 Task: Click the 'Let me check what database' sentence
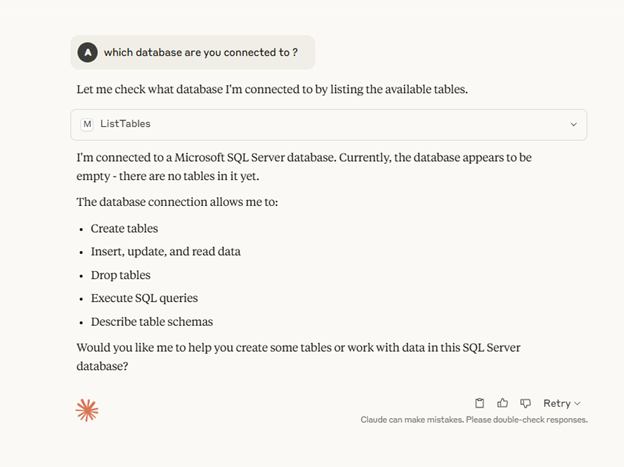tap(272, 90)
